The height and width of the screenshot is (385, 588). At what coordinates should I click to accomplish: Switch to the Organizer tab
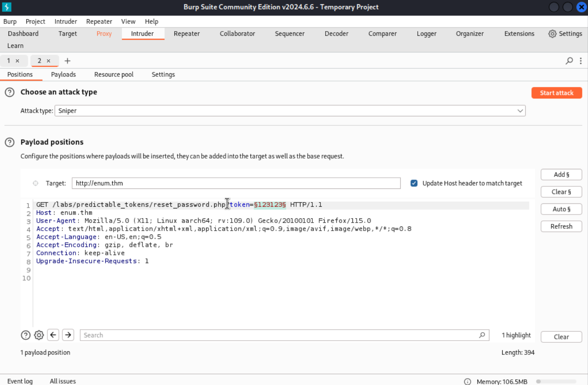pyautogui.click(x=469, y=34)
